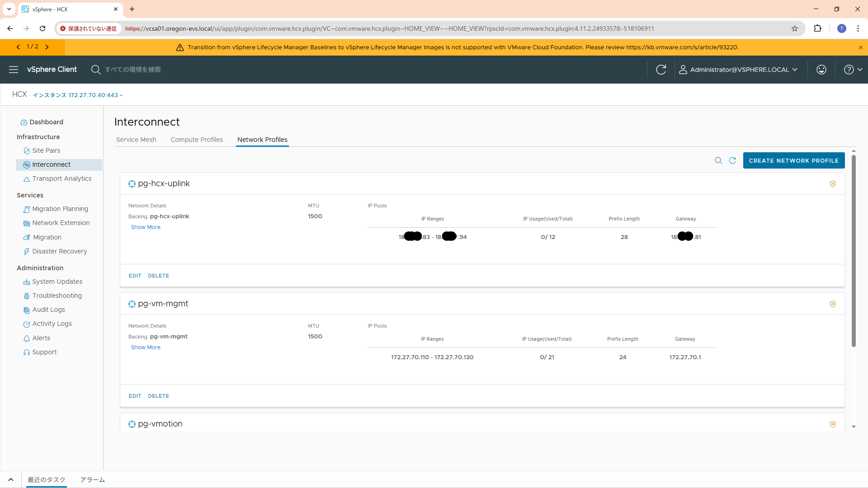Expand the HCX instance 172.27.70.40 dropdown
868x488 pixels.
click(x=78, y=95)
